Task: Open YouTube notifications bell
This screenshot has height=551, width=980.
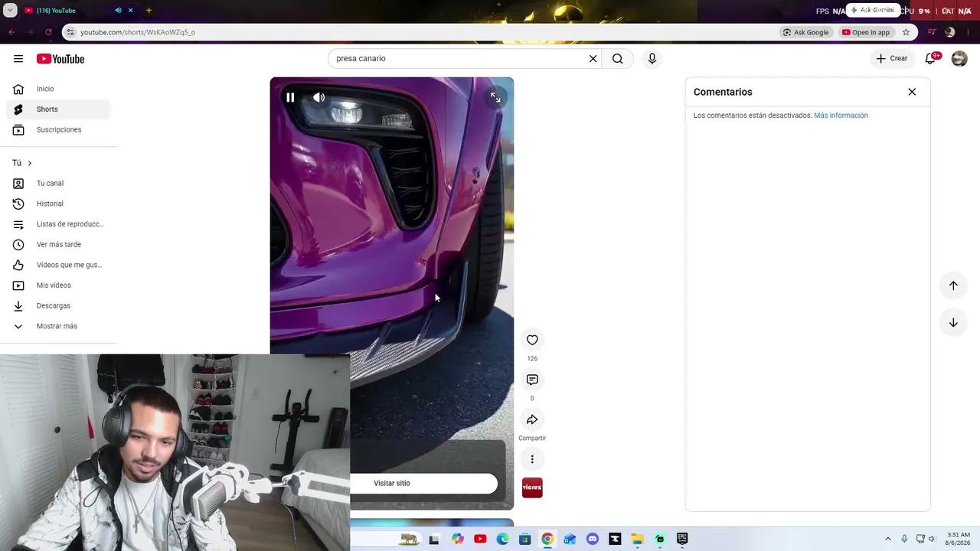Action: click(x=931, y=59)
